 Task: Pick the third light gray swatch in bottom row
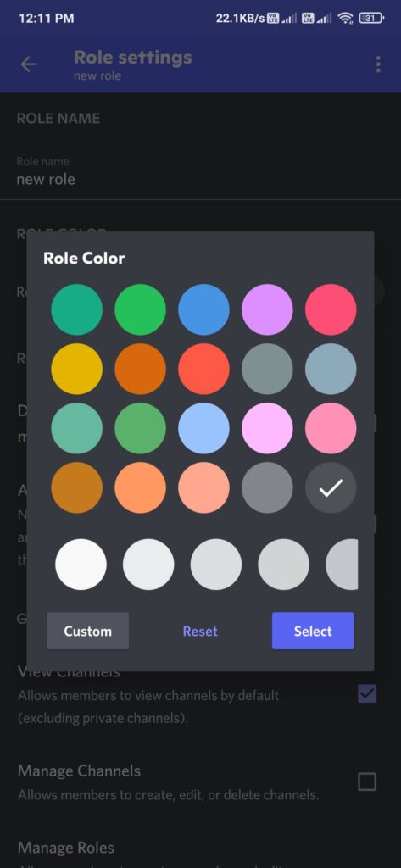pyautogui.click(x=216, y=565)
